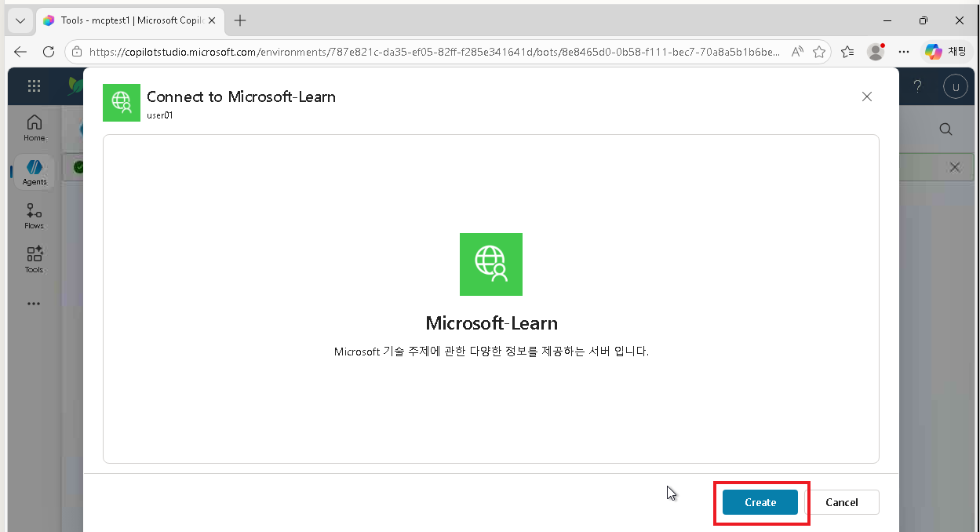Screen dimensions: 980x532
Task: Open the Help question mark icon
Action: [x=917, y=86]
